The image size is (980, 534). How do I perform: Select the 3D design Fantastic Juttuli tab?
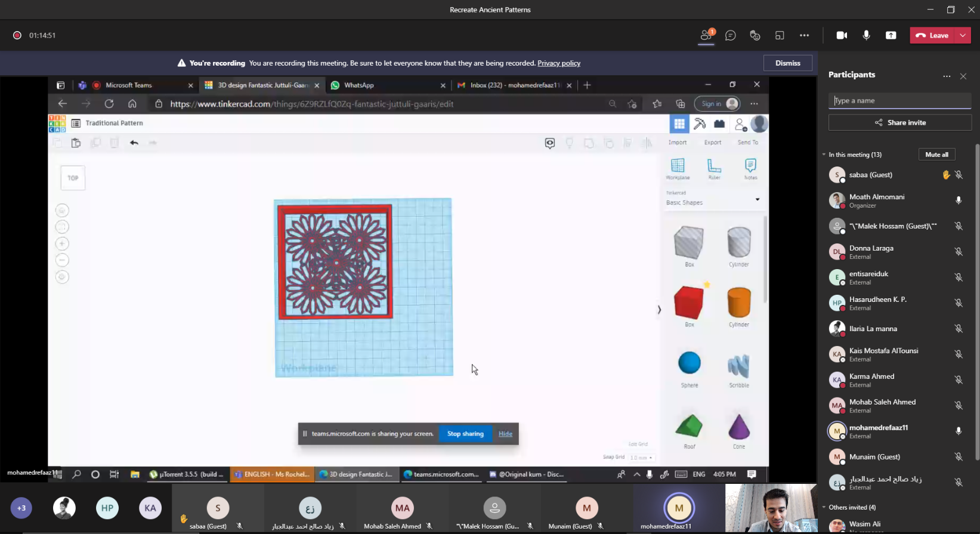point(262,85)
